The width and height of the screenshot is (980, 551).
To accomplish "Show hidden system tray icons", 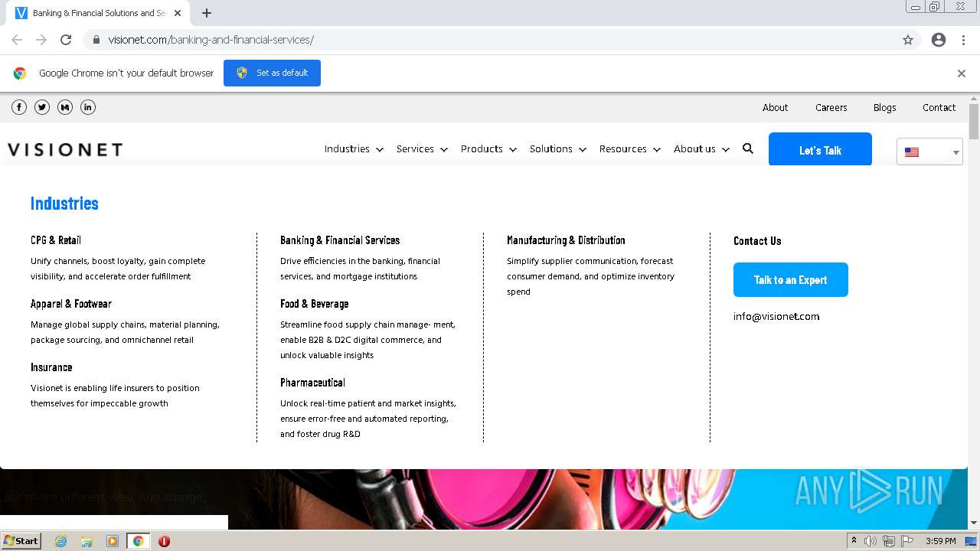I will pyautogui.click(x=854, y=541).
